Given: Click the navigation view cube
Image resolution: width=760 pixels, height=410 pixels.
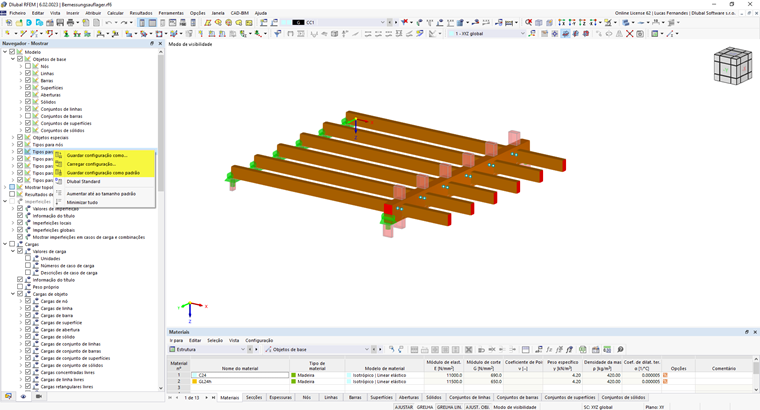Looking at the screenshot, I should click(732, 66).
